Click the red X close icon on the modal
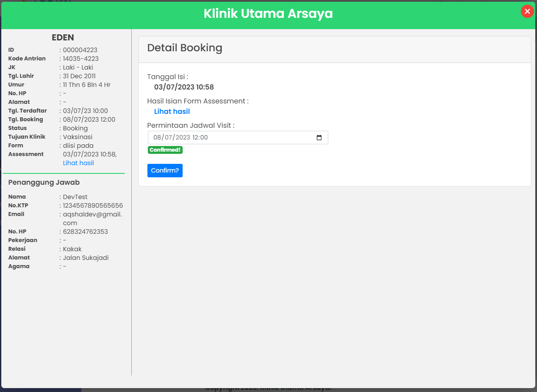The width and height of the screenshot is (537, 392). [527, 11]
